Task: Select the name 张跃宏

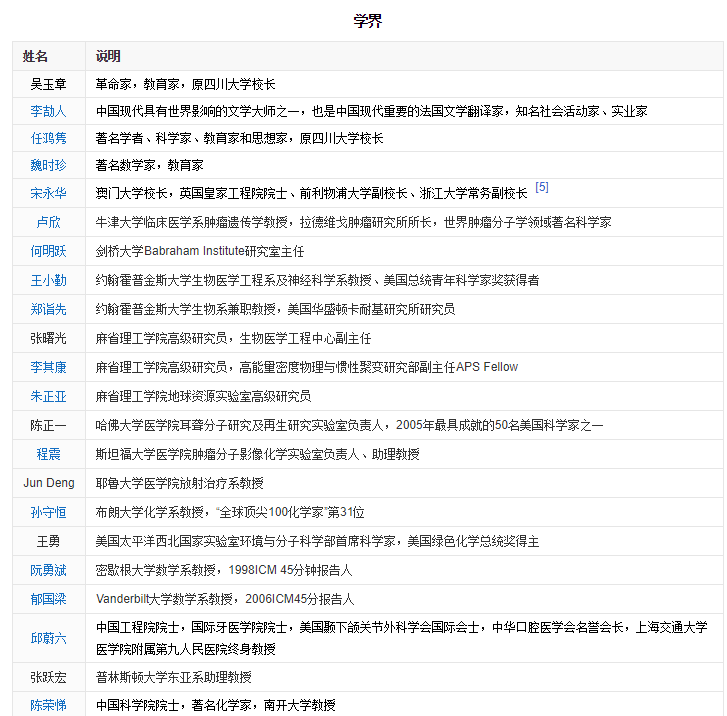Action: click(48, 678)
